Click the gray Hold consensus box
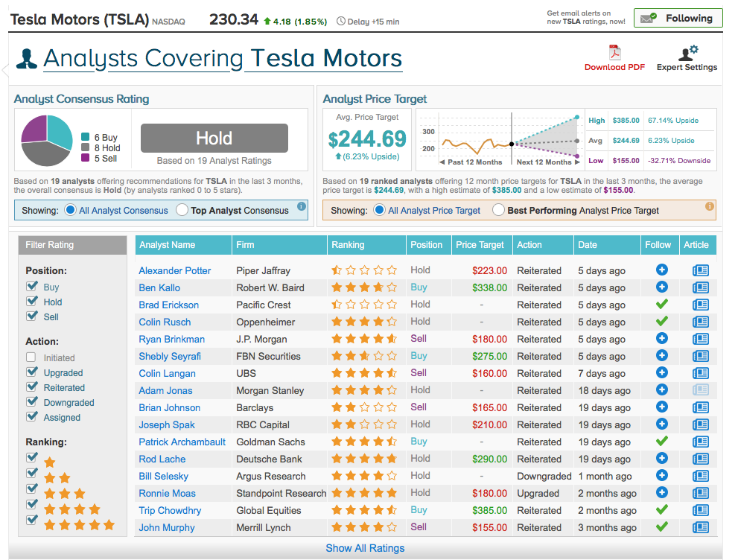738x560 pixels. 214,138
